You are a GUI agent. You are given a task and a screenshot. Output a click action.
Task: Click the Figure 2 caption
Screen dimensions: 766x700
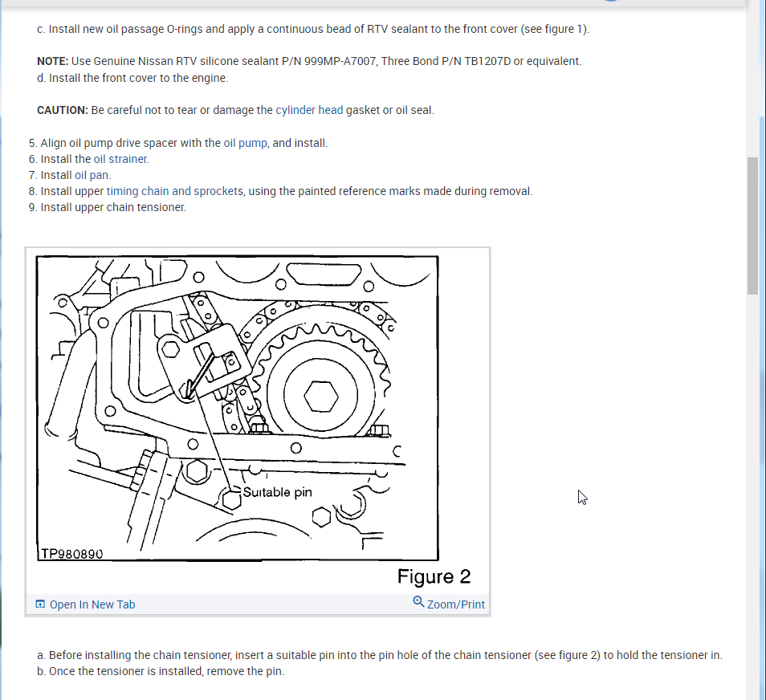[434, 577]
